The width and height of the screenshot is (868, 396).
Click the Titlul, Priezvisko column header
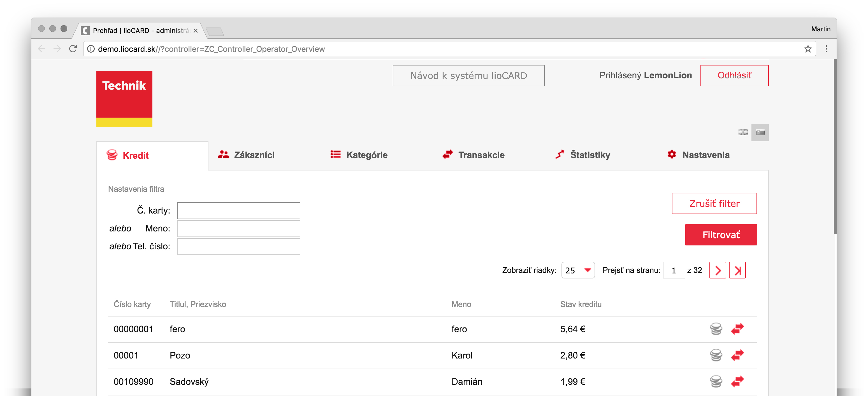click(x=198, y=304)
